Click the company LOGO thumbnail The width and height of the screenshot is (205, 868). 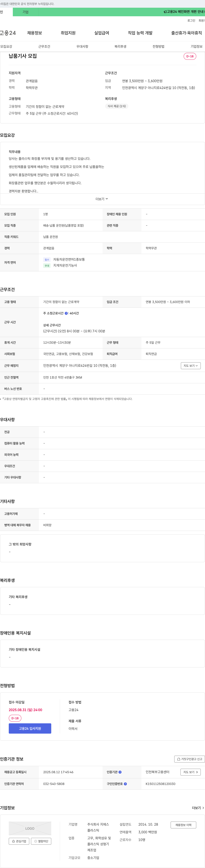30,829
